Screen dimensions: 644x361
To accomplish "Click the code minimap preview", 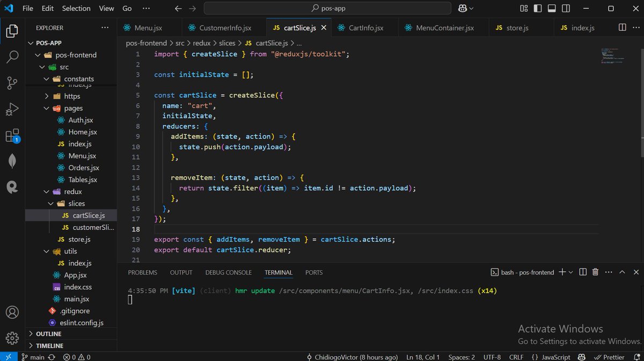I will point(612,56).
